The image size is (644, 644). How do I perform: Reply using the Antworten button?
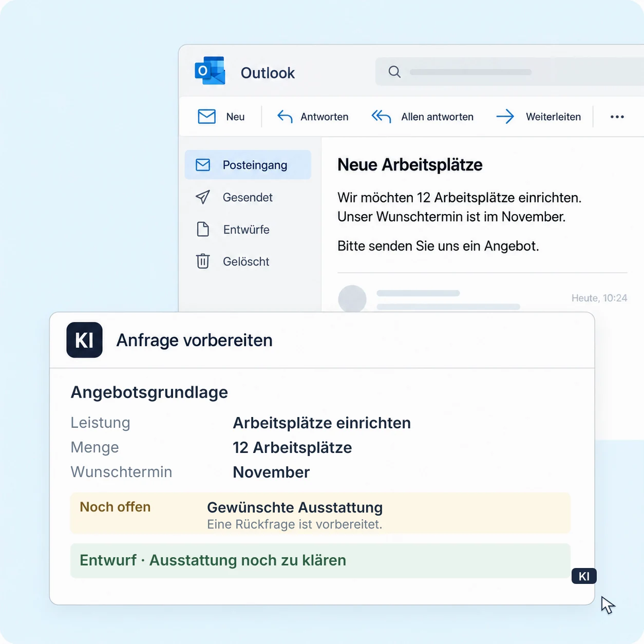[x=313, y=117]
